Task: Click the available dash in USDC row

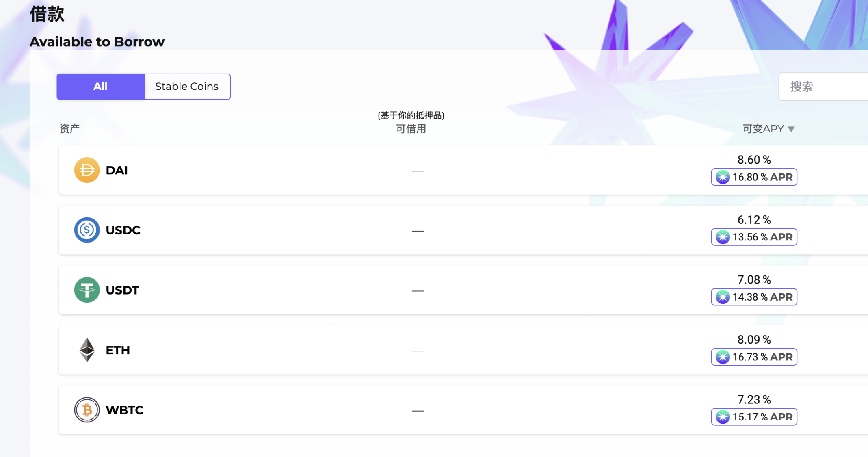Action: pyautogui.click(x=418, y=231)
